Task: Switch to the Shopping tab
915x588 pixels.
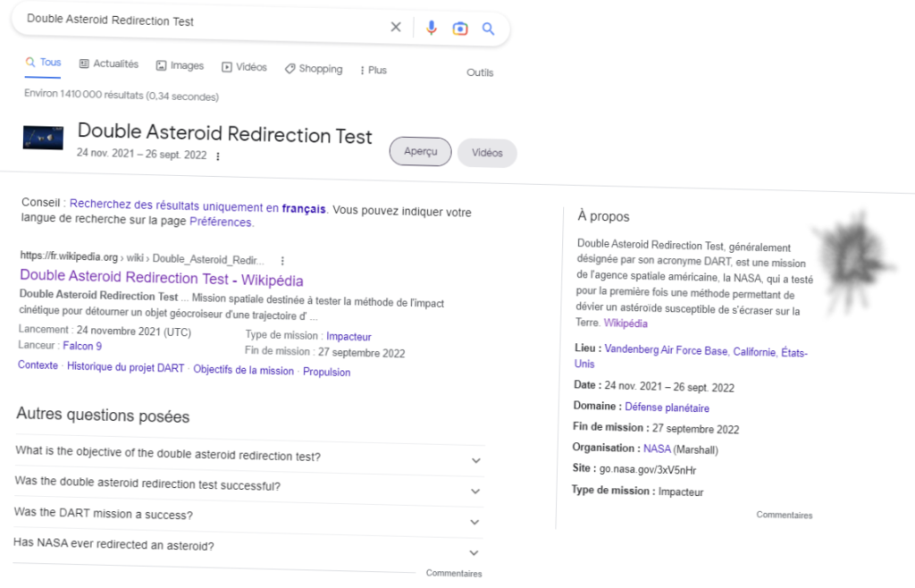Action: [x=314, y=68]
